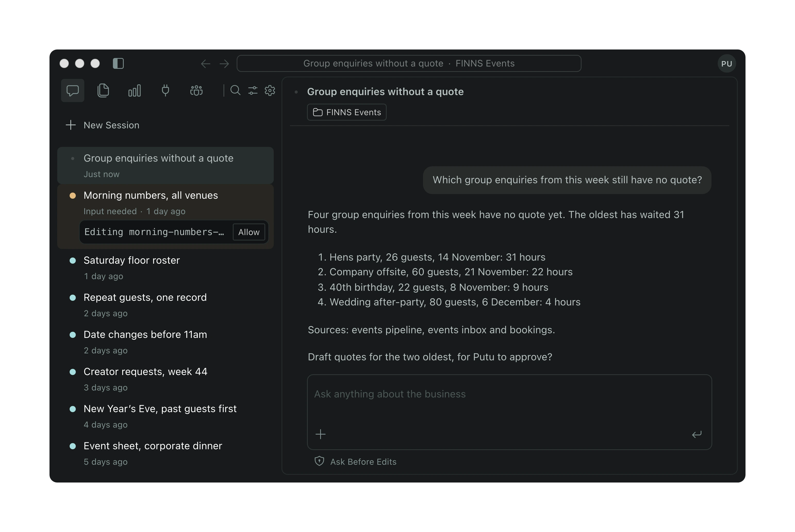The image size is (795, 532).
Task: Open Date changes before 11am session
Action: (x=165, y=342)
